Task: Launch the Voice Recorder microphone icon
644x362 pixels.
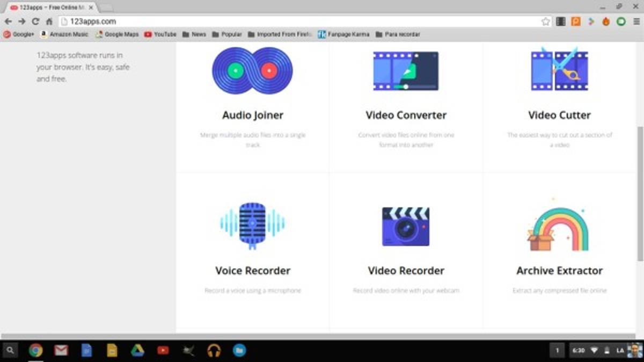Action: point(252,226)
